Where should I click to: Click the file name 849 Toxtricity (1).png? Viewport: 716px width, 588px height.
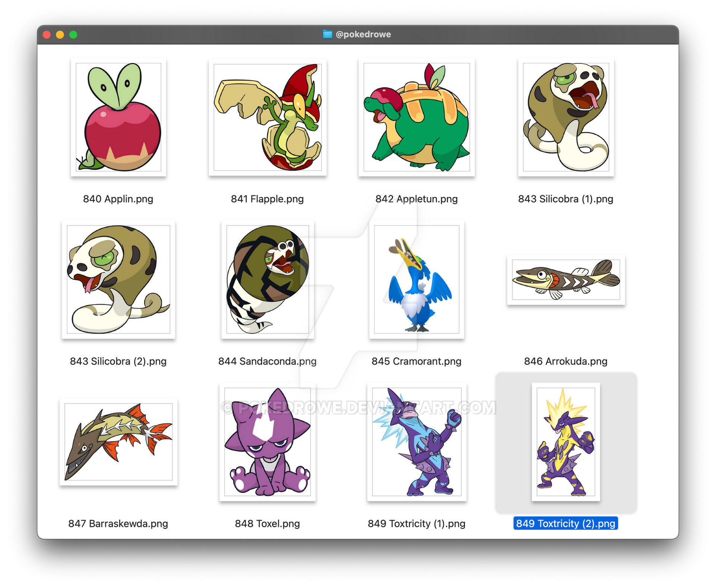(x=417, y=524)
